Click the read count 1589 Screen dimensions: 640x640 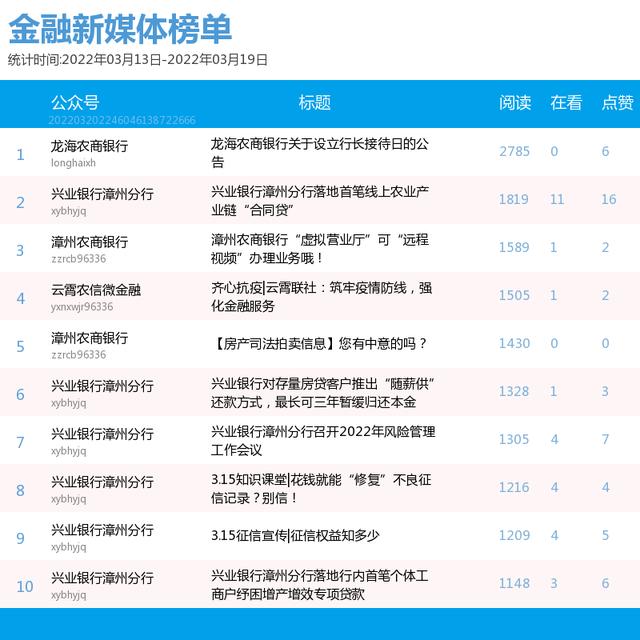(514, 247)
